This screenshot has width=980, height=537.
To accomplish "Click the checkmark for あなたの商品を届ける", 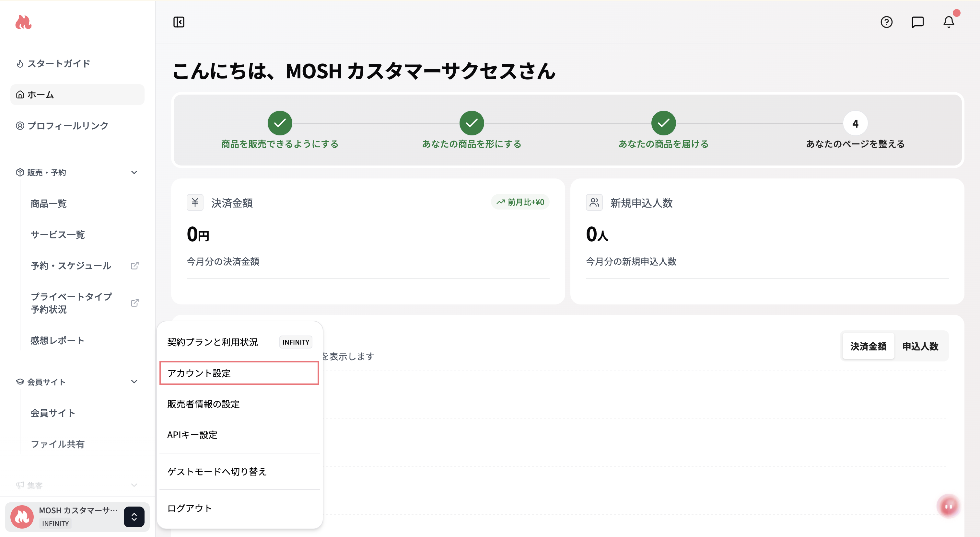I will coord(663,123).
